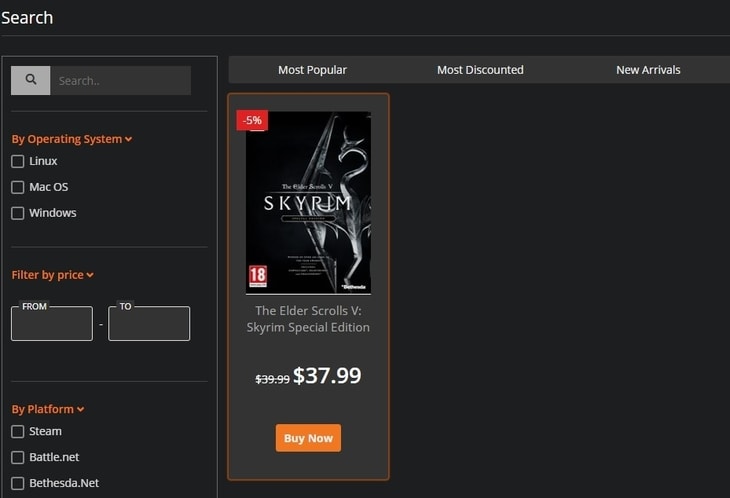Check the Windows filter box
730x498 pixels.
[x=18, y=213]
